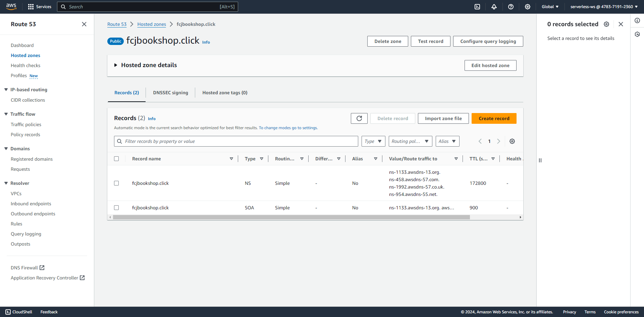The width and height of the screenshot is (644, 317).
Task: Open the DNS Firewall external link
Action: point(28,268)
